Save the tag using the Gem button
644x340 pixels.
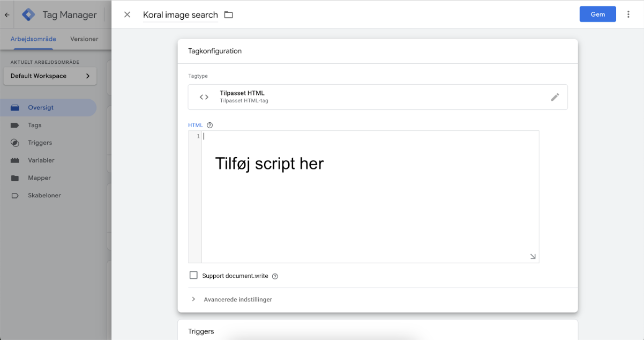point(597,14)
